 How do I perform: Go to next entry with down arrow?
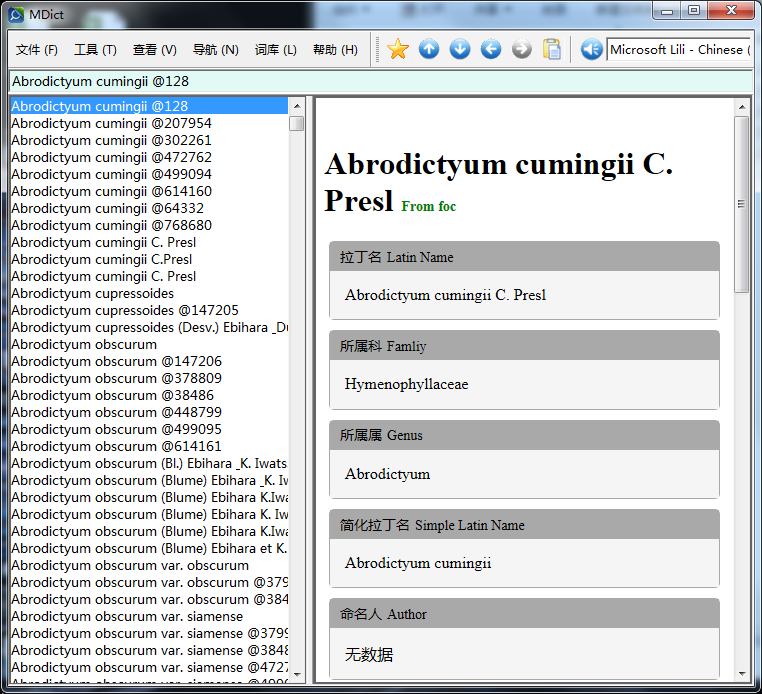[460, 49]
